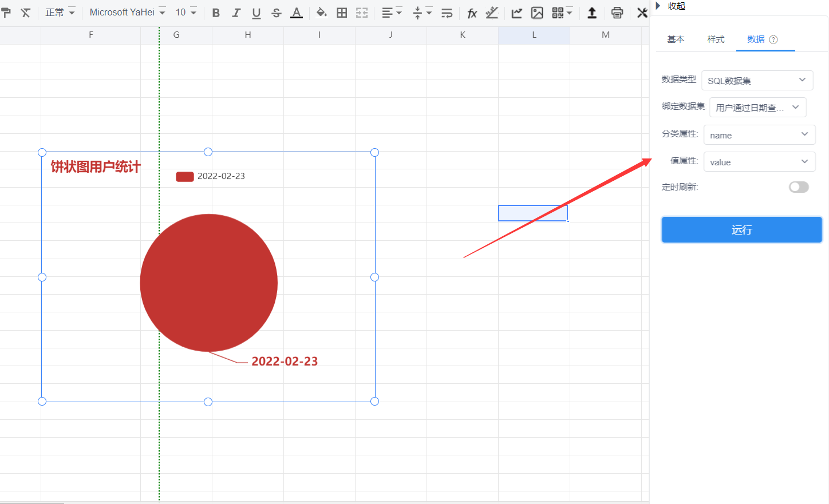Click the help icon beside 数据

773,39
